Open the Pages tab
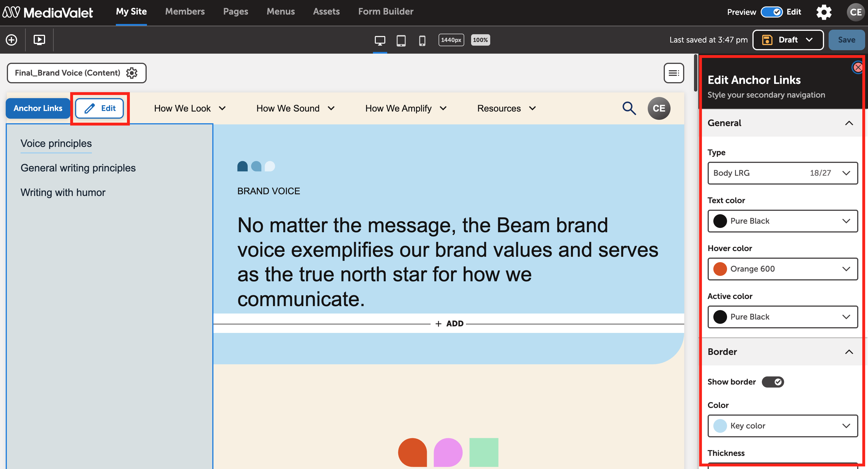The height and width of the screenshot is (469, 868). [x=235, y=11]
